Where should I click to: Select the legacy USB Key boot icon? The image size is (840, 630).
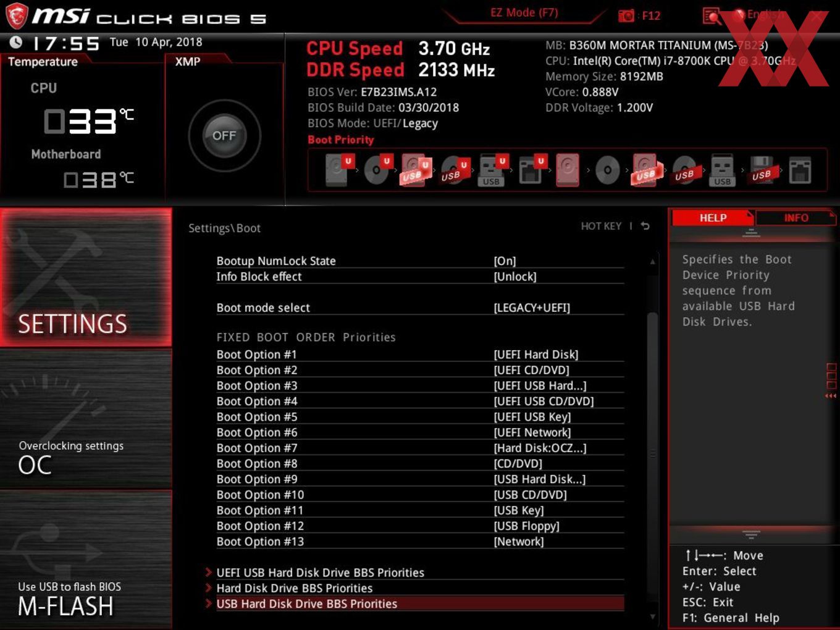coord(723,170)
